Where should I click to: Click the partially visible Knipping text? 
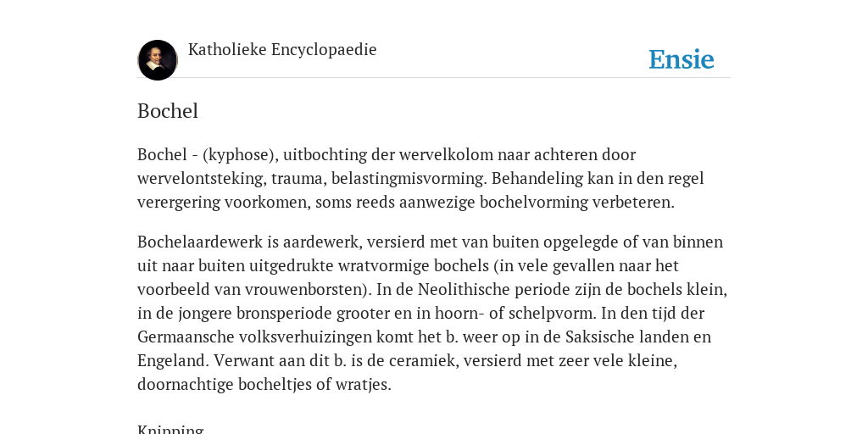(170, 430)
